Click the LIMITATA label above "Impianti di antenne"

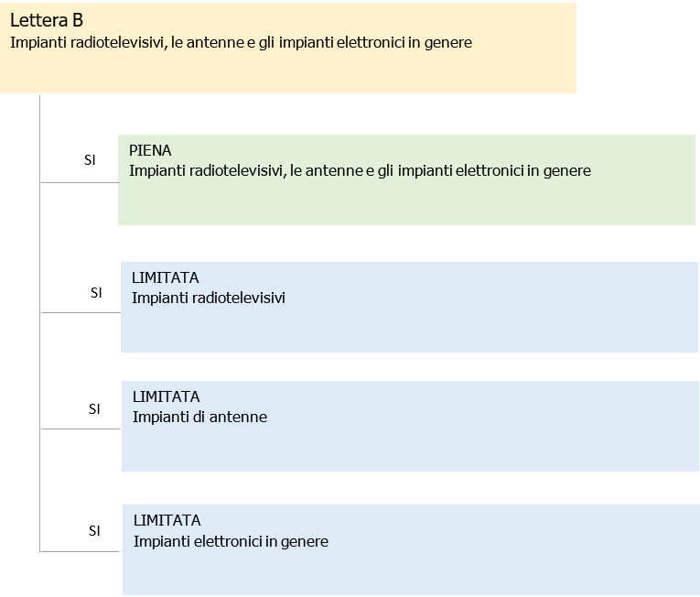pos(166,396)
